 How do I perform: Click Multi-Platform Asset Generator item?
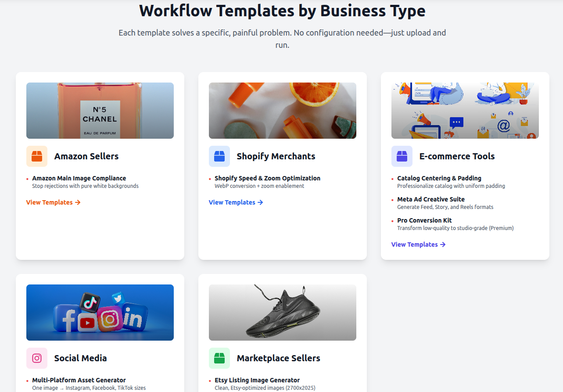[79, 380]
